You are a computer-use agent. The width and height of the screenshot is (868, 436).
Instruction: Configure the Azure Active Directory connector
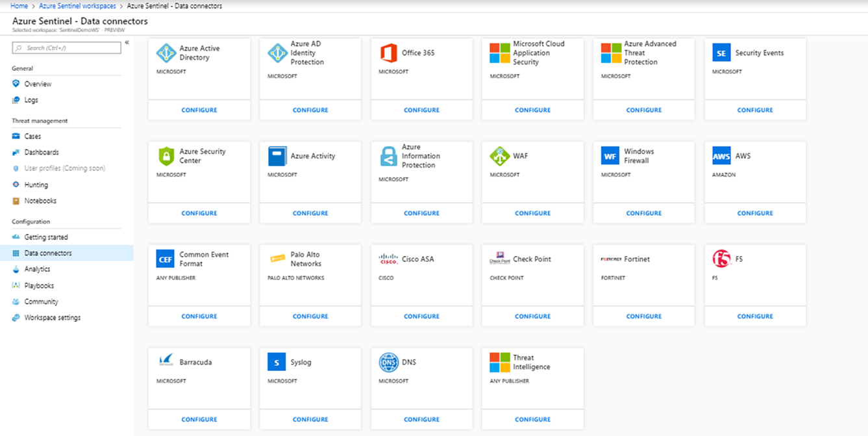[199, 110]
